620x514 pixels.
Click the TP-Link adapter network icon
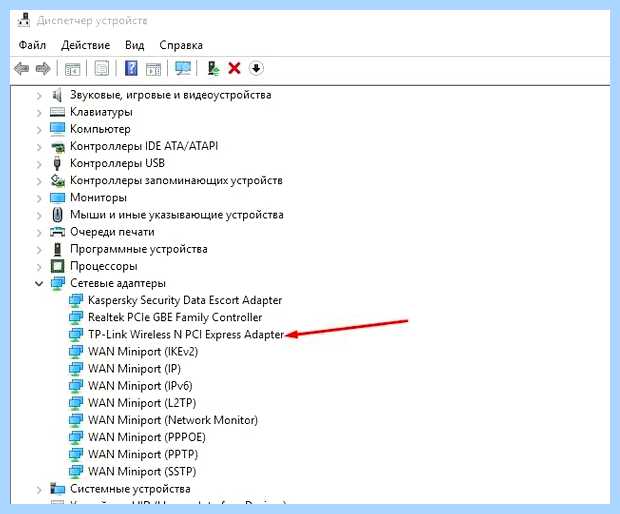(76, 334)
